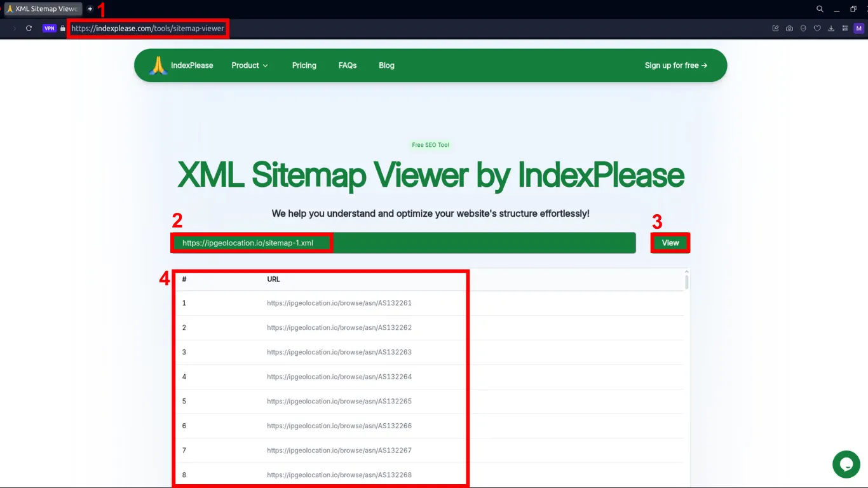Switch to the XML Sitemap Viewer tab

pyautogui.click(x=42, y=9)
